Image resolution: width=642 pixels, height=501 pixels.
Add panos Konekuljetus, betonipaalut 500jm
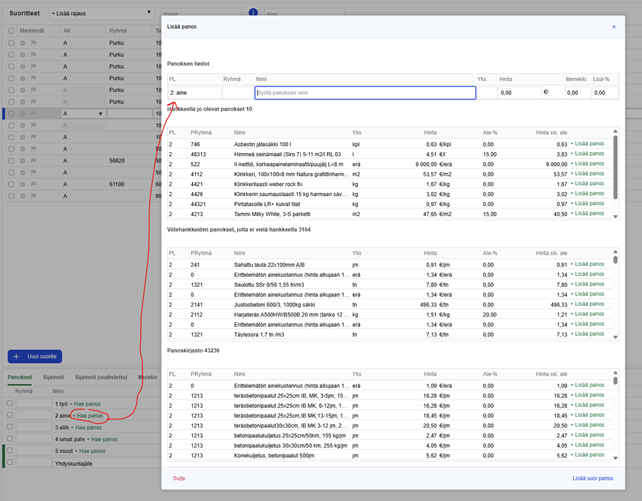[588, 455]
